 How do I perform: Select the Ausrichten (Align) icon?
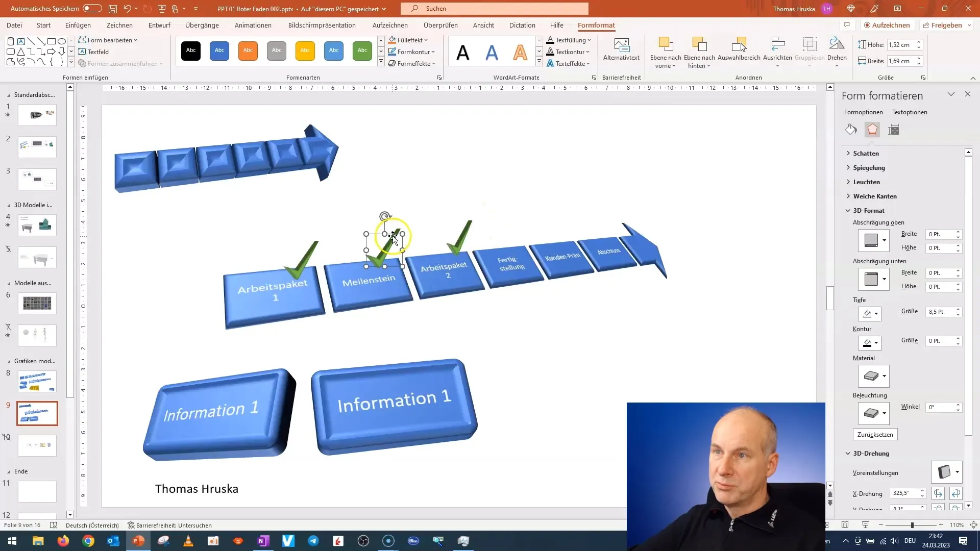click(x=777, y=53)
